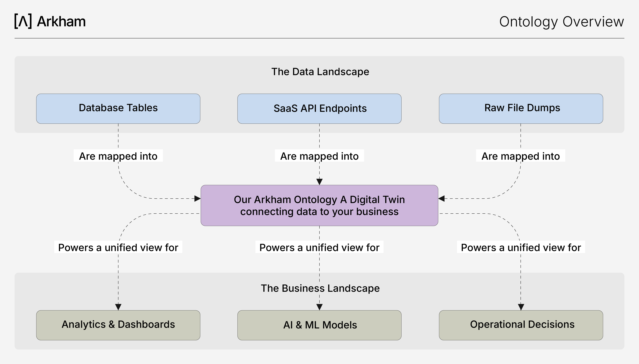Click The Data Landscape heading

point(320,72)
